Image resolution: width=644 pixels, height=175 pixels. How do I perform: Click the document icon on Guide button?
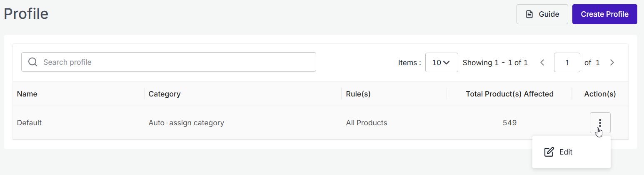click(529, 14)
